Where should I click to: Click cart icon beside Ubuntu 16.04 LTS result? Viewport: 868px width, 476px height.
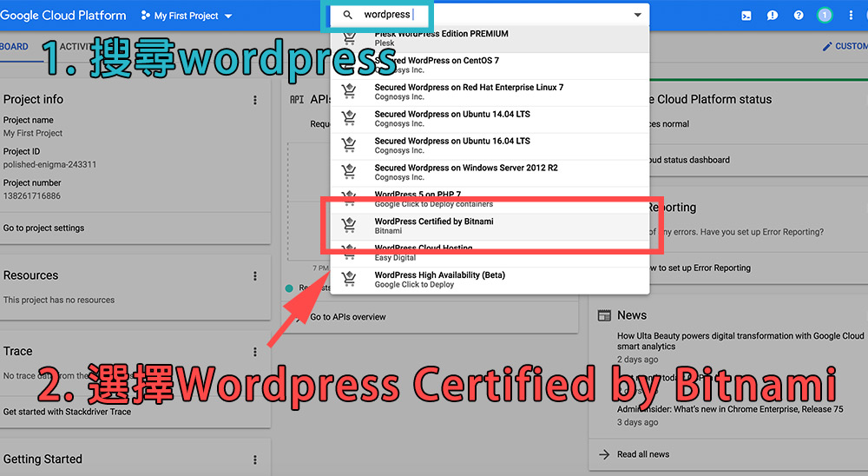point(349,145)
